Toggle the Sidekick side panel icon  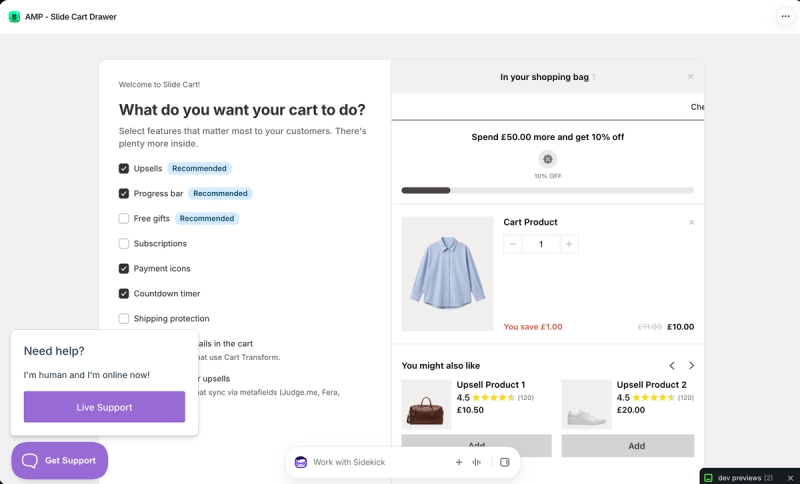505,462
